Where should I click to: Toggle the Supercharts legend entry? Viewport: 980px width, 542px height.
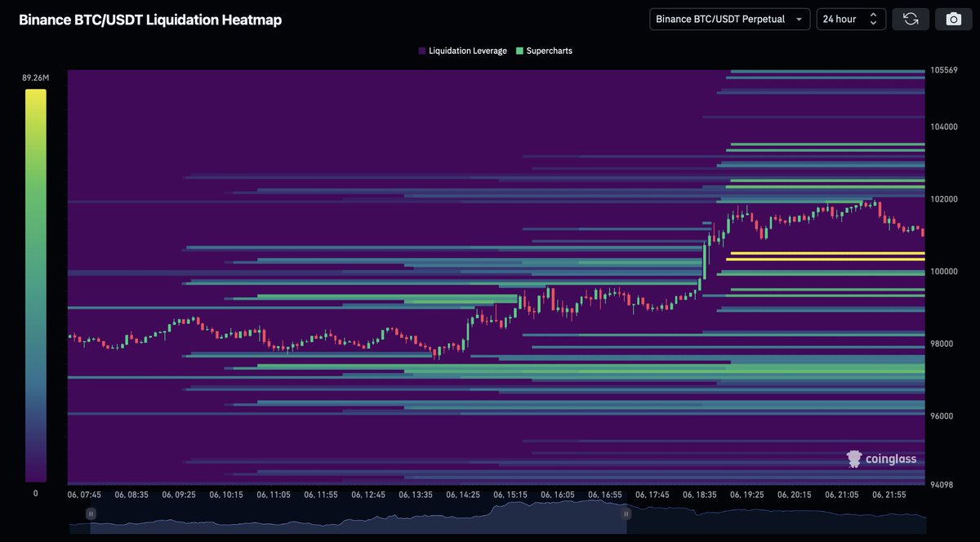[544, 51]
